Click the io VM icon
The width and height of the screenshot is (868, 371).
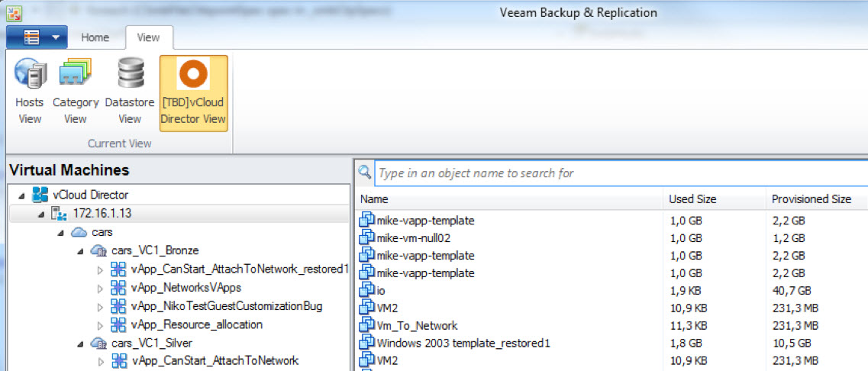367,290
